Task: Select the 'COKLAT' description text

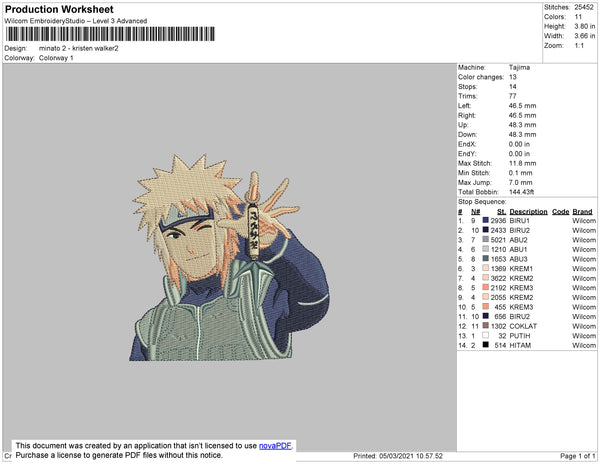Action: (523, 326)
